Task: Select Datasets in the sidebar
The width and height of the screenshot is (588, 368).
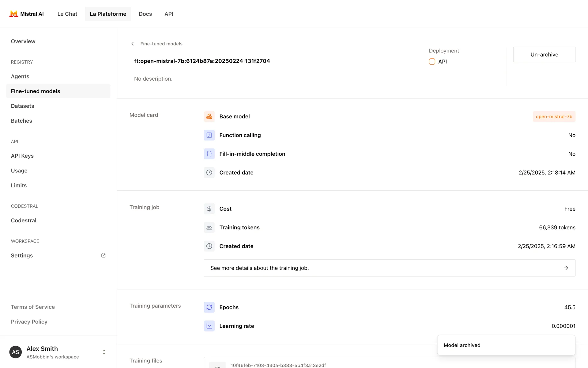Action: (22, 106)
